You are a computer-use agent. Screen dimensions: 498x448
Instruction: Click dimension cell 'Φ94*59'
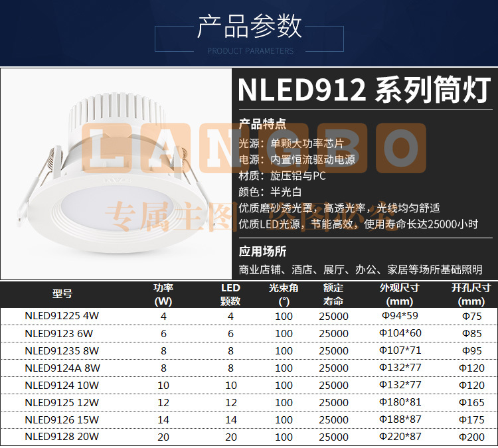(400, 316)
